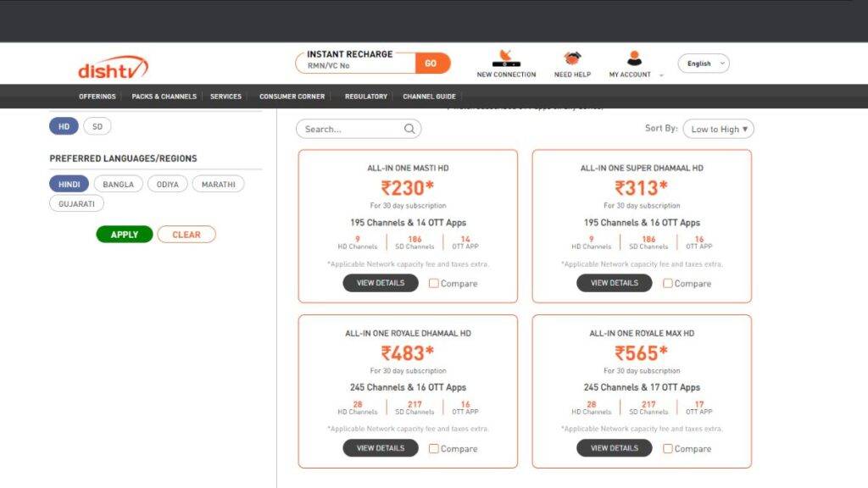This screenshot has height=488, width=868.
Task: Check Compare on All-In One Royale Max HD
Action: (x=670, y=448)
